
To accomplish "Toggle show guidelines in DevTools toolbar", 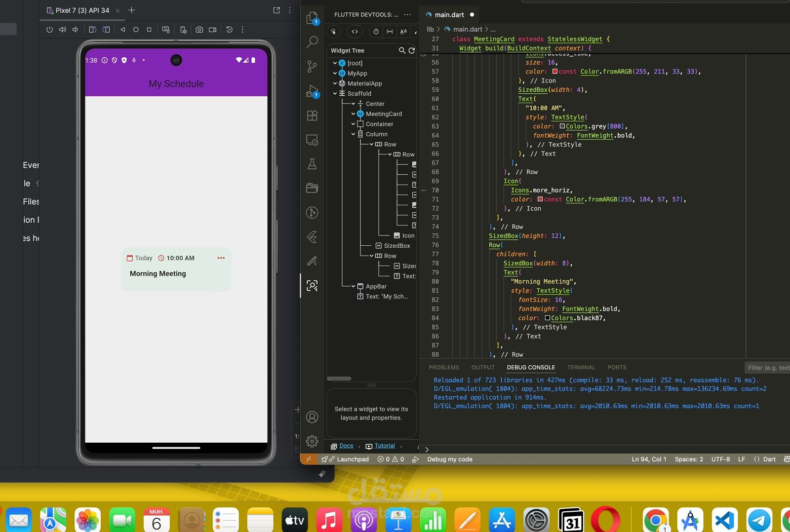I will pyautogui.click(x=390, y=32).
